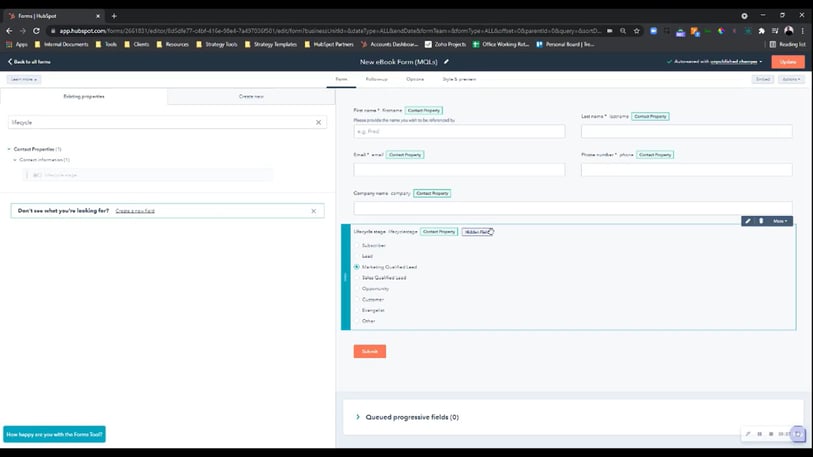Switch to the Style & preview tab
The image size is (813, 457).
(x=459, y=79)
